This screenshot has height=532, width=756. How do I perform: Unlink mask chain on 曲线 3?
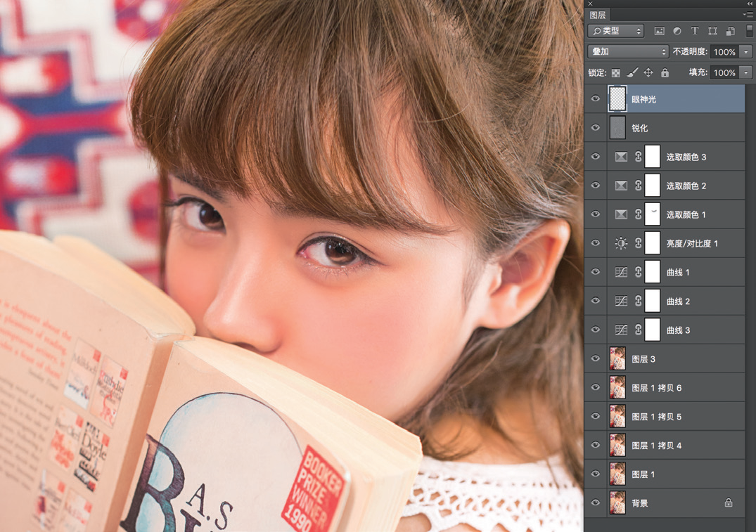(x=639, y=330)
